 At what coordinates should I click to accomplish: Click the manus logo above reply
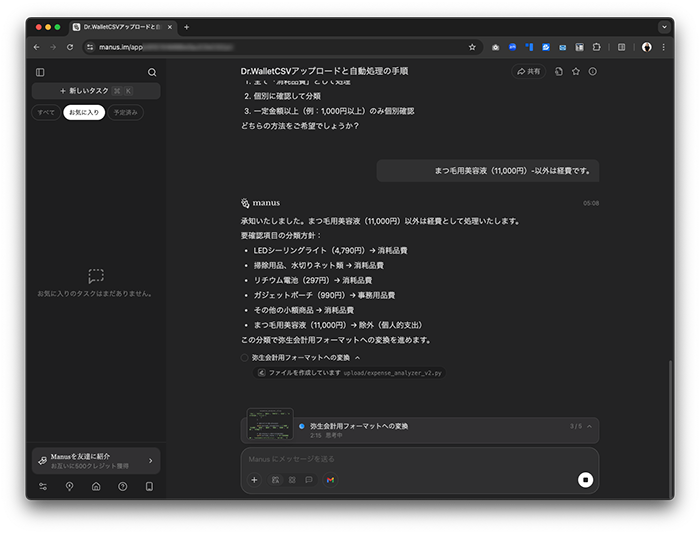coord(261,203)
